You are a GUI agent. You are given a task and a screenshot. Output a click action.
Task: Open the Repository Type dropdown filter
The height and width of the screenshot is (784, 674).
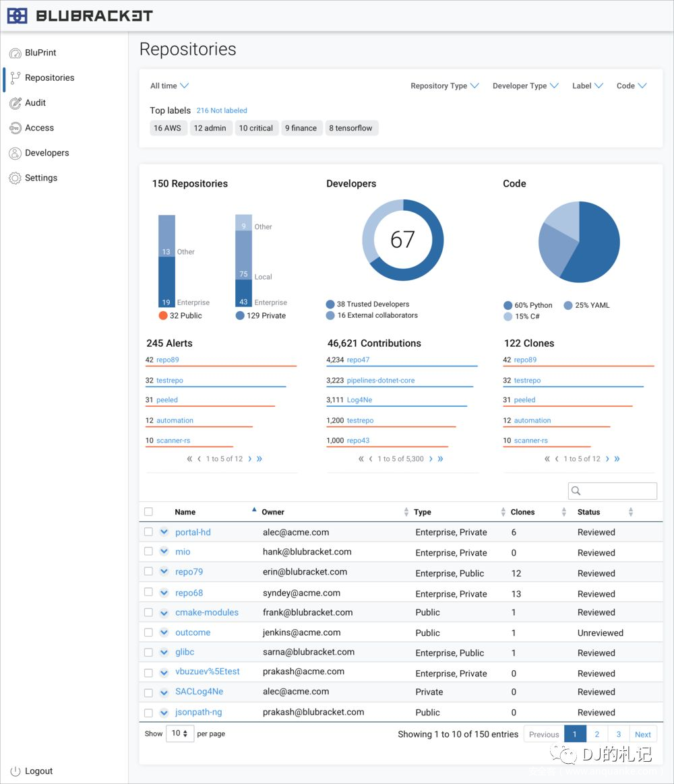pyautogui.click(x=444, y=86)
